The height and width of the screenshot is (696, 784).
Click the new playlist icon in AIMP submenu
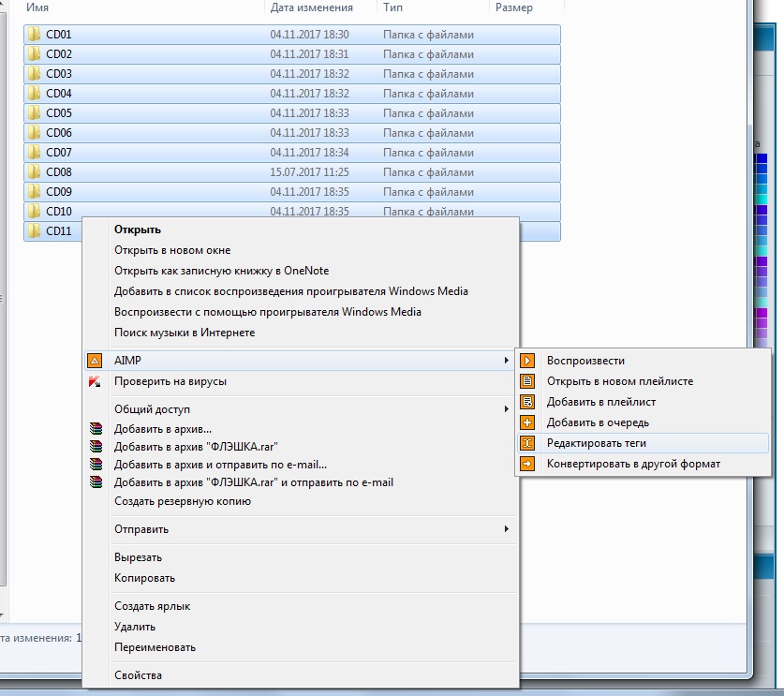528,381
